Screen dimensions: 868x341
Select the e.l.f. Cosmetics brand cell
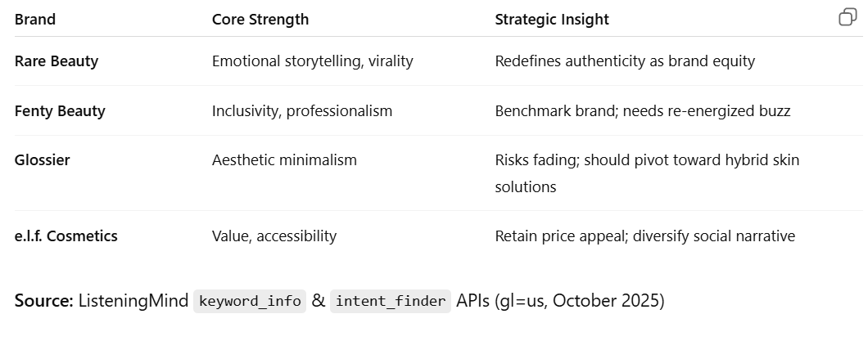(66, 236)
